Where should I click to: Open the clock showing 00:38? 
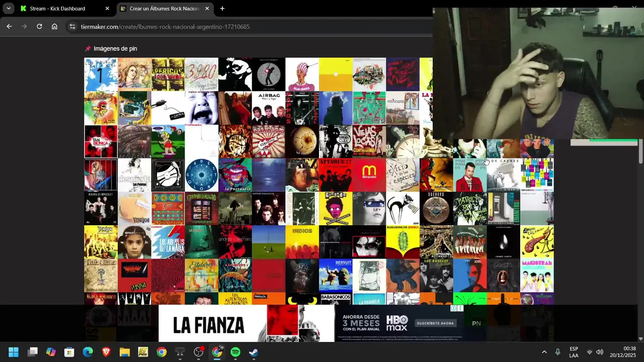(x=623, y=352)
